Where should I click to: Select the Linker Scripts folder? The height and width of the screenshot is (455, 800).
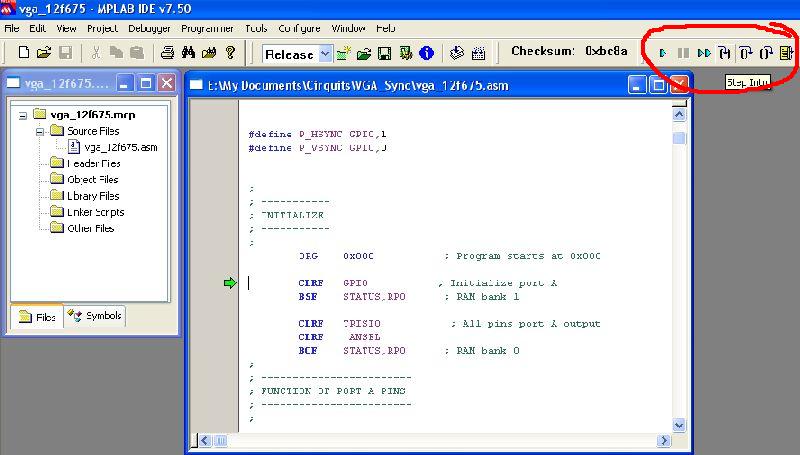coord(94,212)
